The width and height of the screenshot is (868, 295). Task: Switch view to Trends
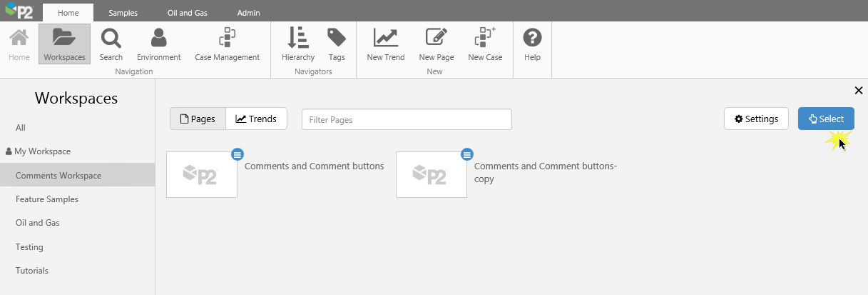click(256, 119)
